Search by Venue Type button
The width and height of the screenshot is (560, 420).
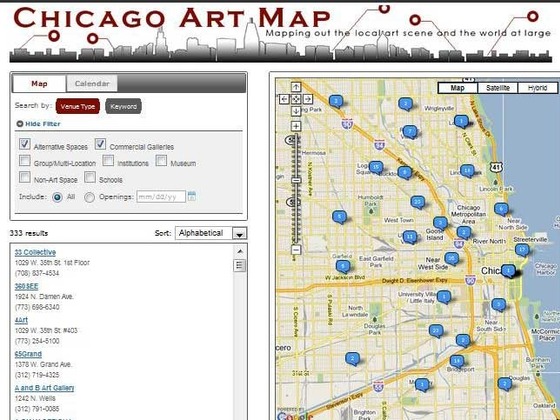(x=78, y=106)
